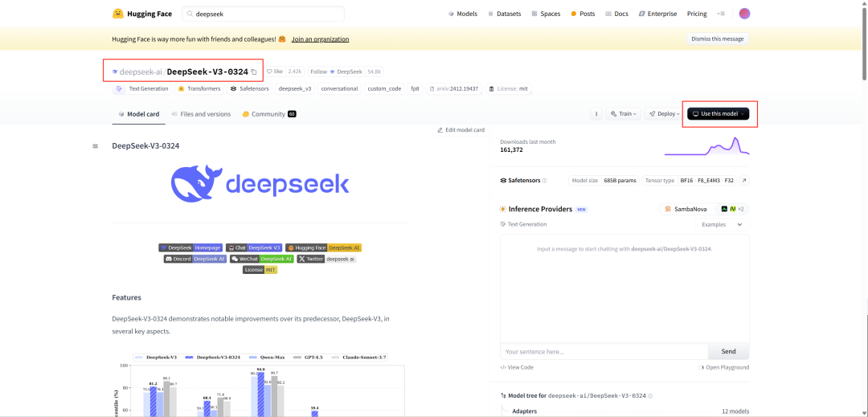
Task: Click the conversational tag
Action: tap(339, 88)
